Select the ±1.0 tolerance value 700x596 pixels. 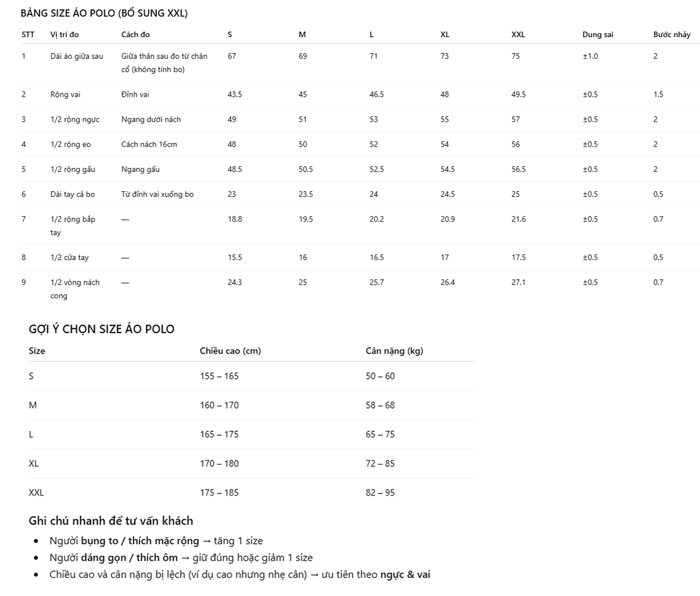(590, 56)
